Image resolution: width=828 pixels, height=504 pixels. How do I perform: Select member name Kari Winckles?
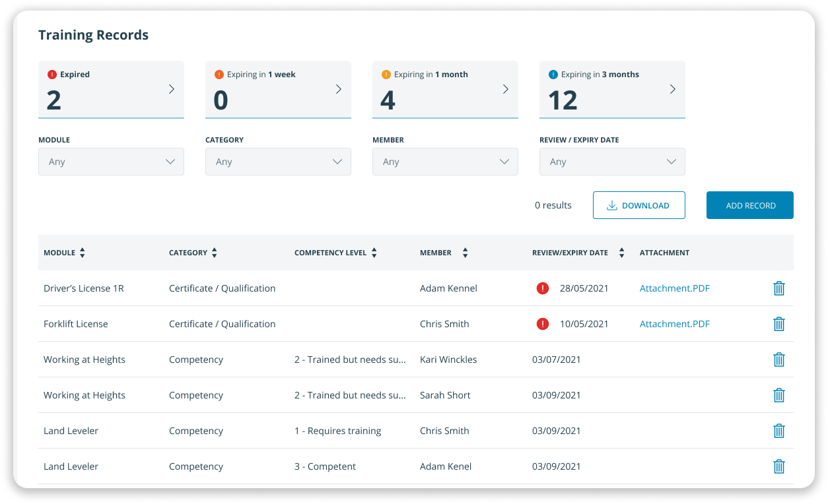coord(448,360)
